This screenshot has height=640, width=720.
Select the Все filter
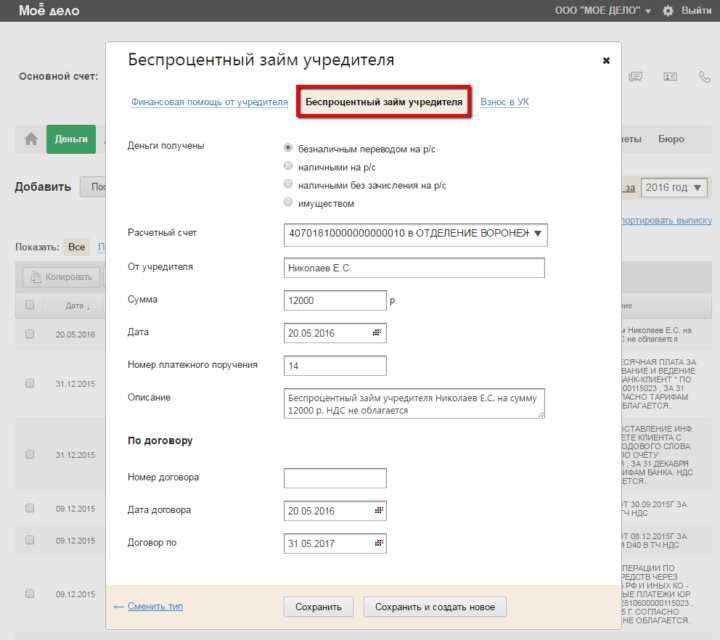click(77, 247)
